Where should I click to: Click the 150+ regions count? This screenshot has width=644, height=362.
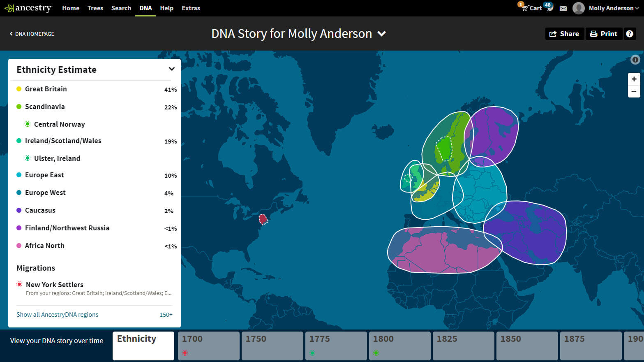tap(166, 315)
